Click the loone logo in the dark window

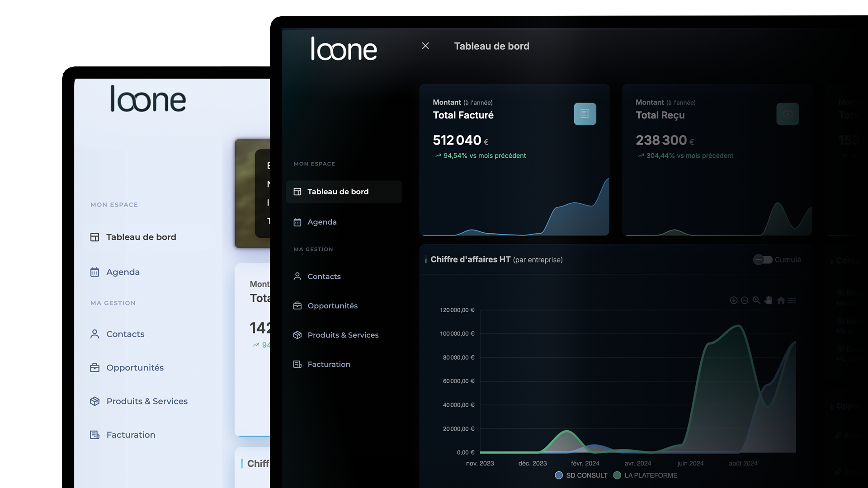[x=344, y=49]
